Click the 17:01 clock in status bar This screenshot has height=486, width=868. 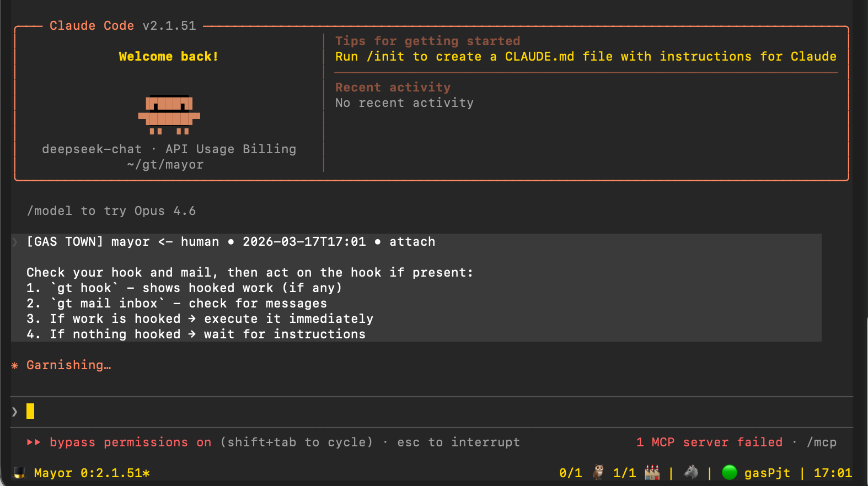833,473
